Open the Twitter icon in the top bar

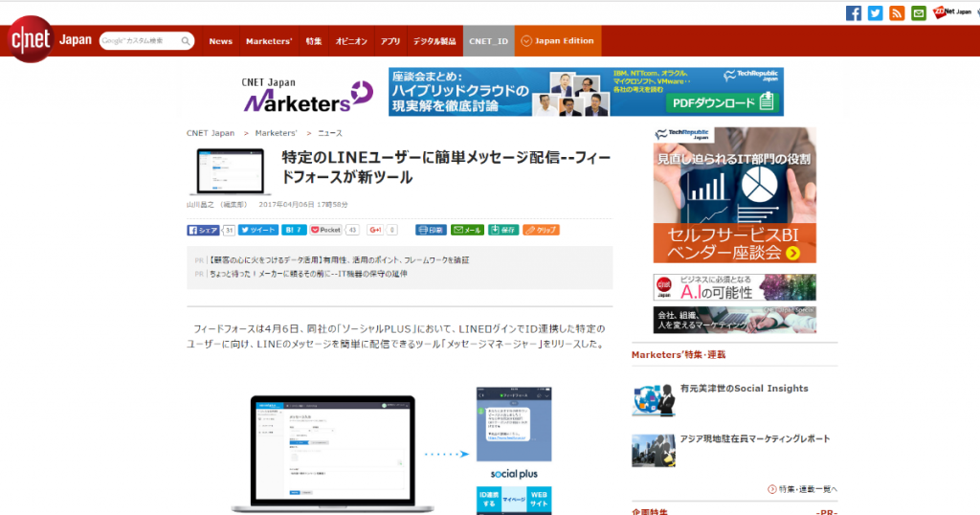(875, 13)
